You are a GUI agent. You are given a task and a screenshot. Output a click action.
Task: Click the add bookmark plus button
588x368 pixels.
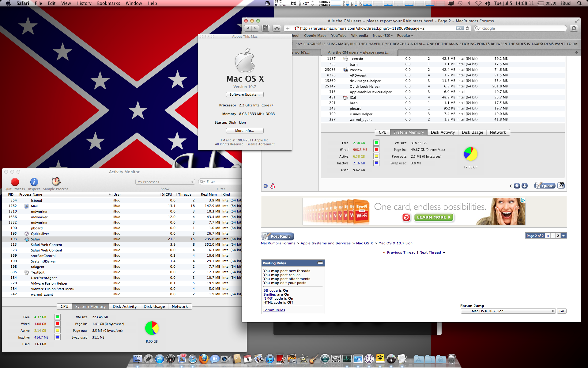288,28
